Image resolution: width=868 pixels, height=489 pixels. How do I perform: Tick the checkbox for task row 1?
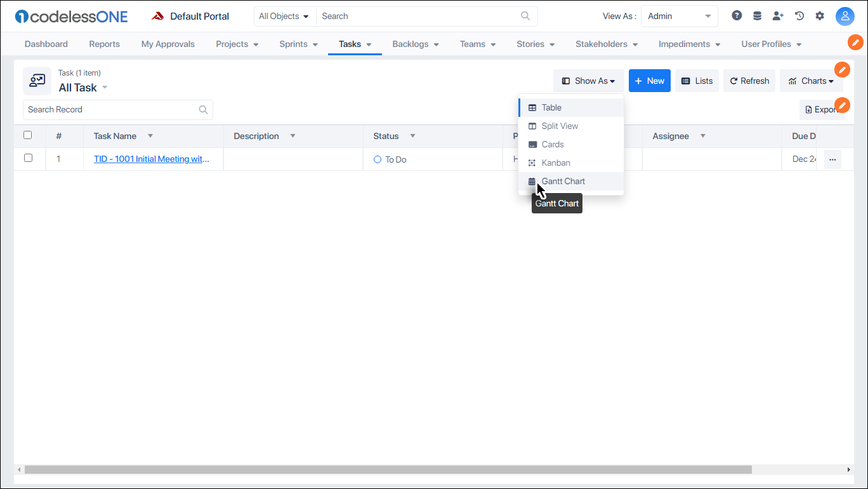point(28,157)
